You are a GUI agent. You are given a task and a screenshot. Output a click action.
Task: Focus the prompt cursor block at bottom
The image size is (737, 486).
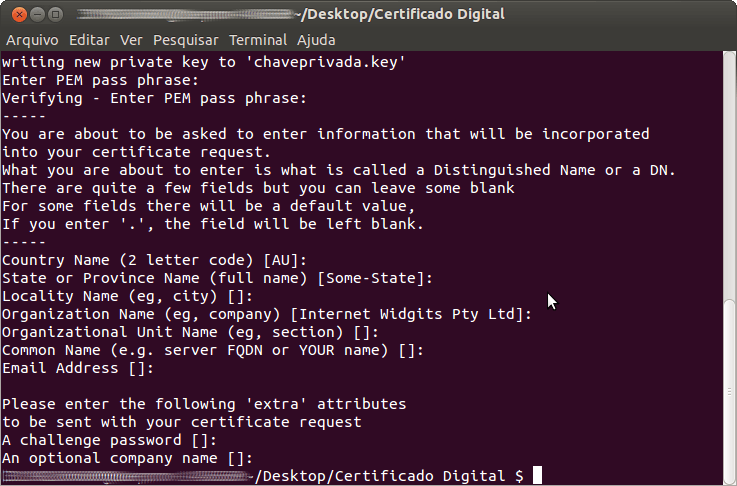537,475
